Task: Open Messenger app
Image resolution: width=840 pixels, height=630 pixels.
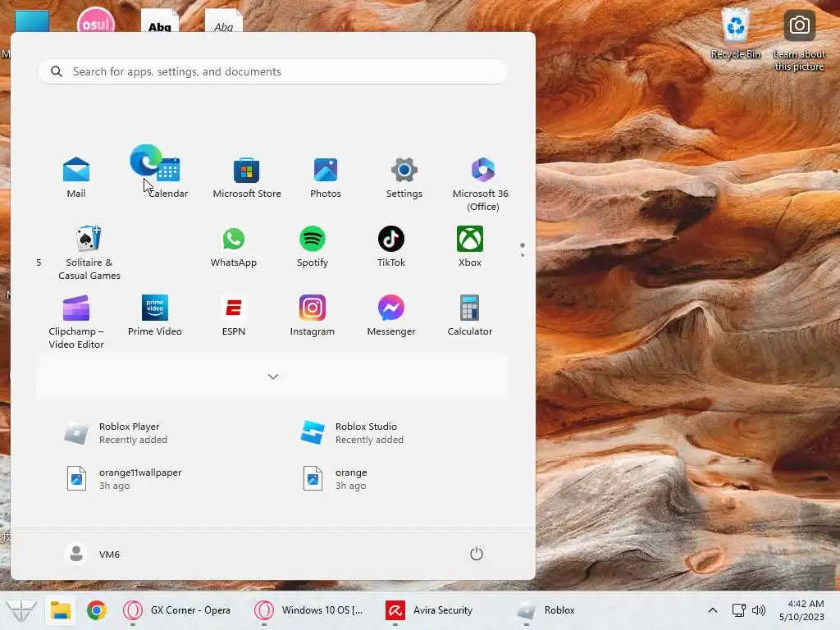Action: 391,316
